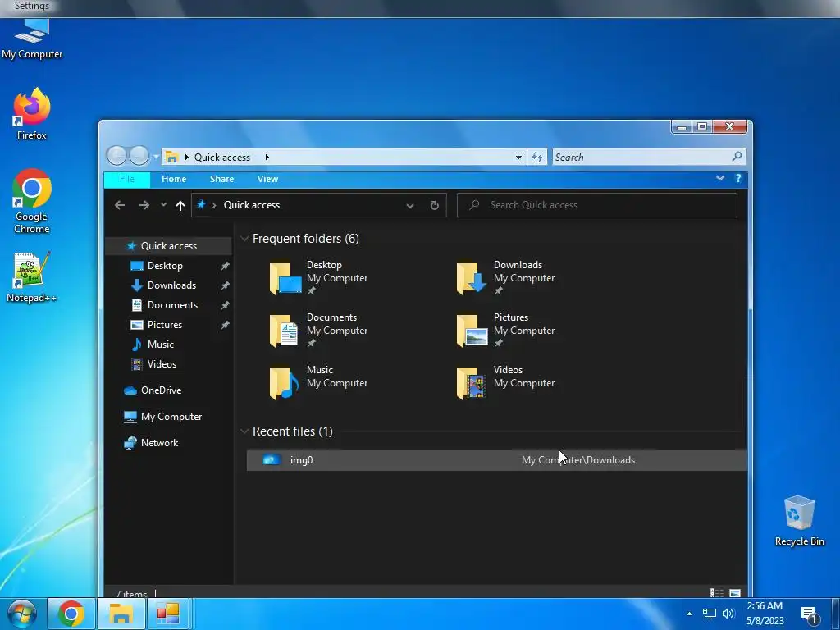Open the network tray icon
This screenshot has height=630, width=840.
710,614
